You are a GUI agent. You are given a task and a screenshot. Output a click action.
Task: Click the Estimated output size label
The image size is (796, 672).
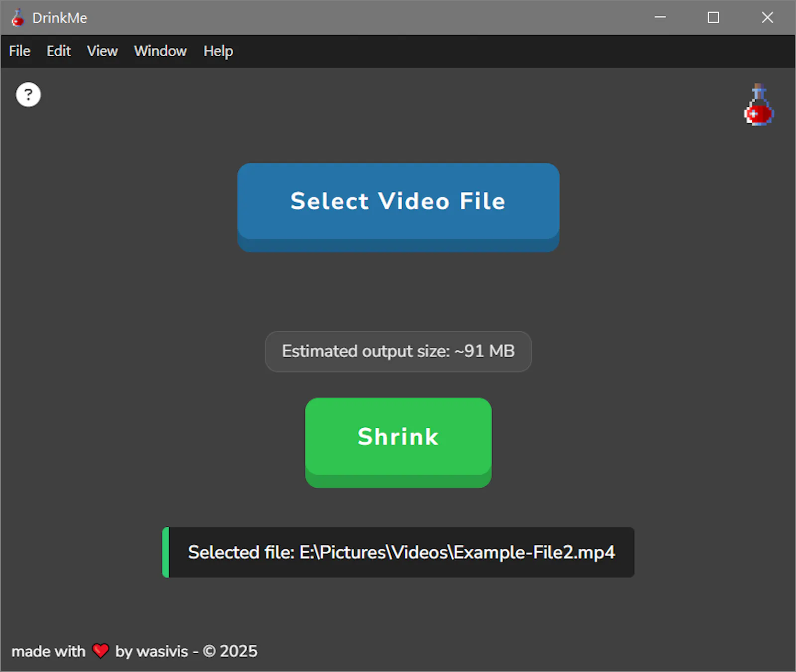(x=398, y=351)
